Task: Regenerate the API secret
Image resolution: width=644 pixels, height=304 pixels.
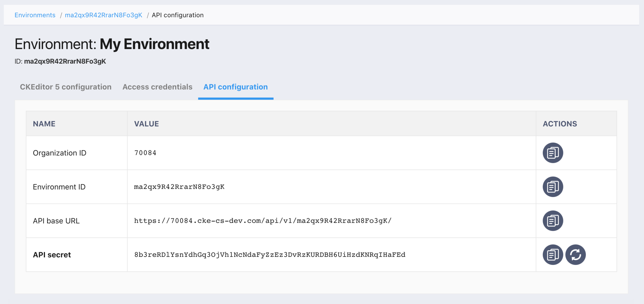Action: 575,255
